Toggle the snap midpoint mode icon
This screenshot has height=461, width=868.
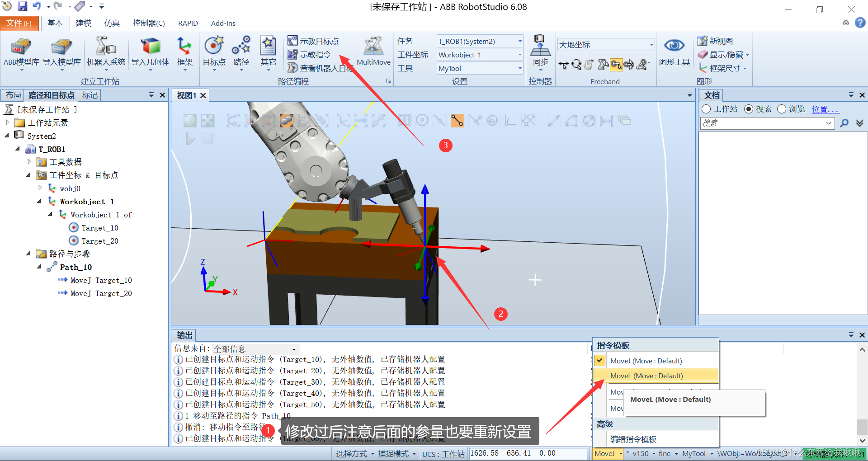(439, 120)
